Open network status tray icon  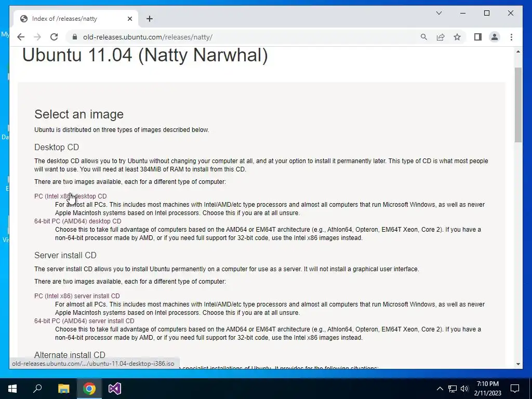pos(453,389)
